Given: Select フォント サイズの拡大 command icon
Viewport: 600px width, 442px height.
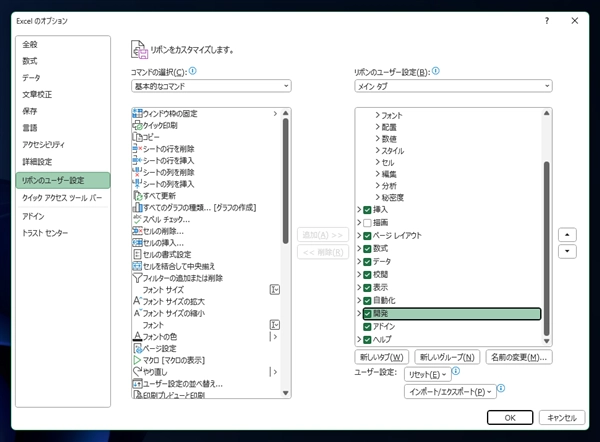Looking at the screenshot, I should pos(137,301).
